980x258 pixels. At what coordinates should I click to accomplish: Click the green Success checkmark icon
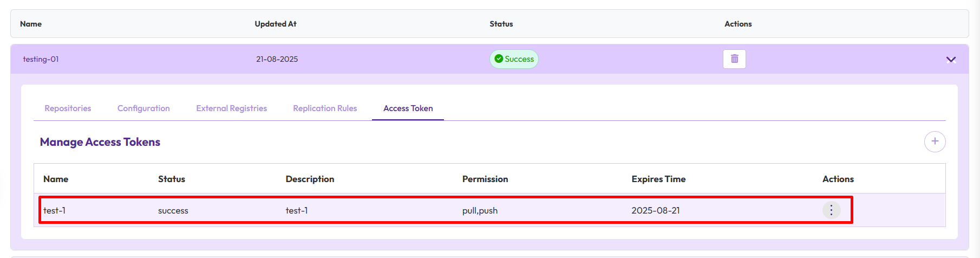tap(499, 59)
